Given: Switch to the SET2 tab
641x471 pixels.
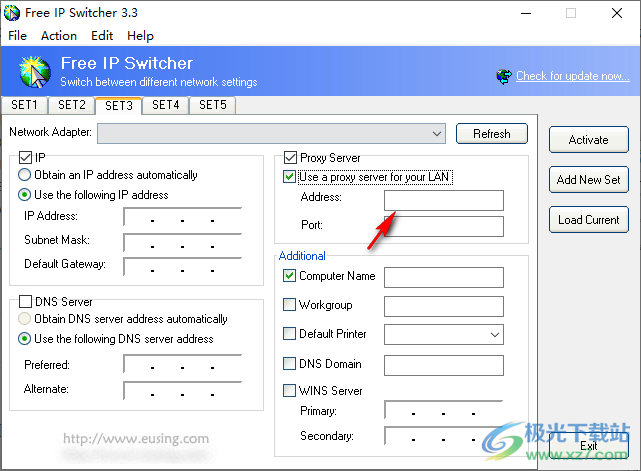Looking at the screenshot, I should (x=72, y=105).
